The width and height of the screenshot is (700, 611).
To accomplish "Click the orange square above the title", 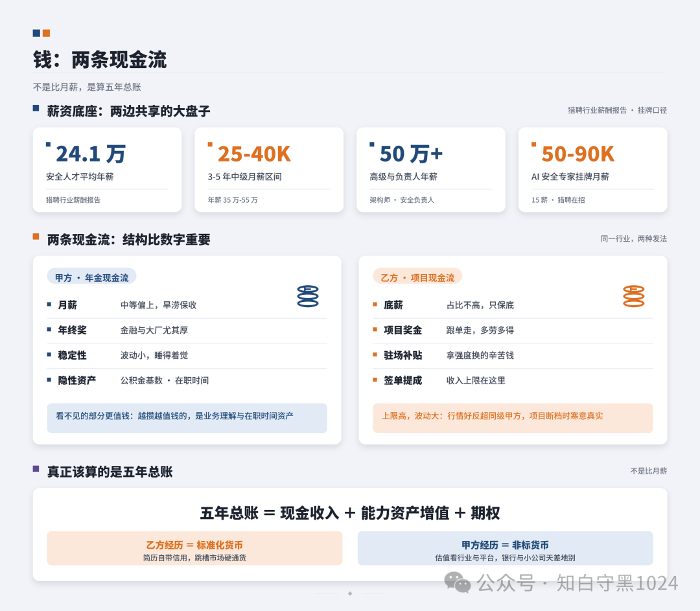I will 47,33.
